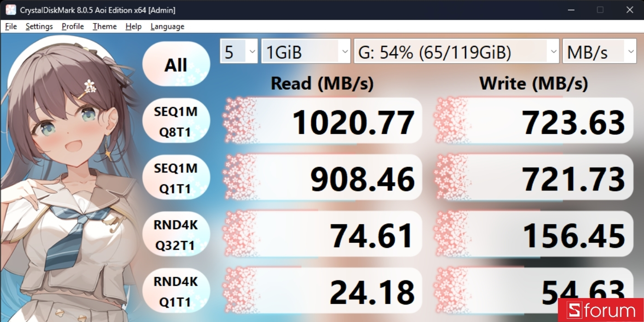Start all benchmarks with All button
This screenshot has width=644, height=322.
(x=176, y=64)
